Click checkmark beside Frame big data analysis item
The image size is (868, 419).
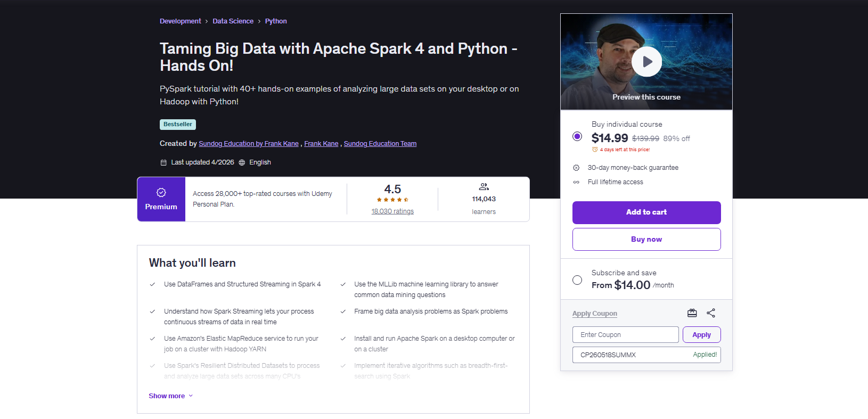[343, 311]
